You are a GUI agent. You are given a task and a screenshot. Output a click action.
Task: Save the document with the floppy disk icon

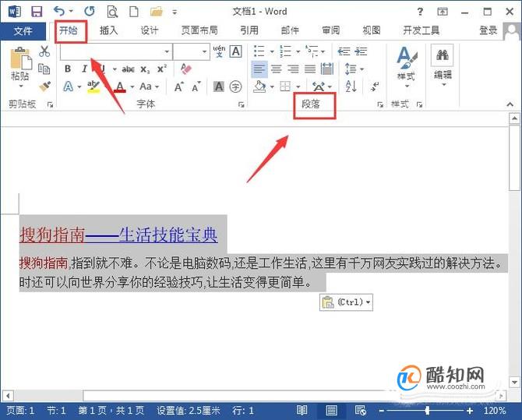(37, 12)
